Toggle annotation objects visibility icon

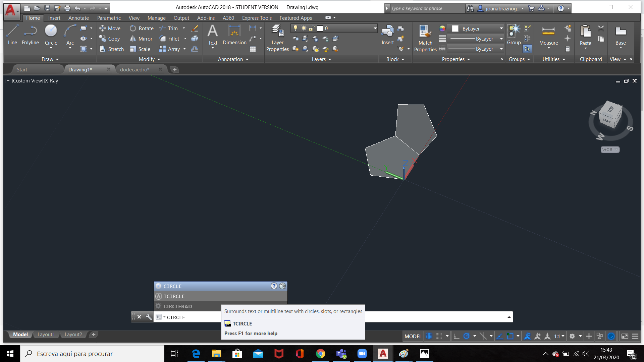point(527,336)
